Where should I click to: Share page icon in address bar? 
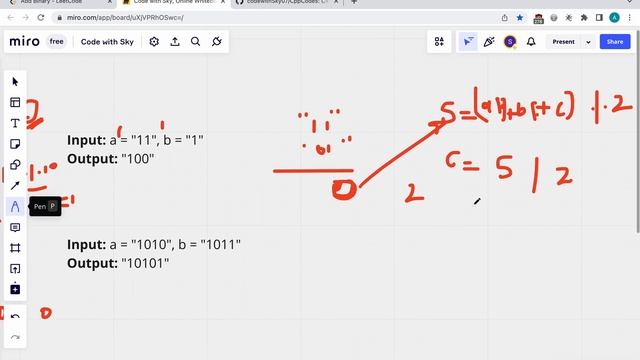click(504, 18)
